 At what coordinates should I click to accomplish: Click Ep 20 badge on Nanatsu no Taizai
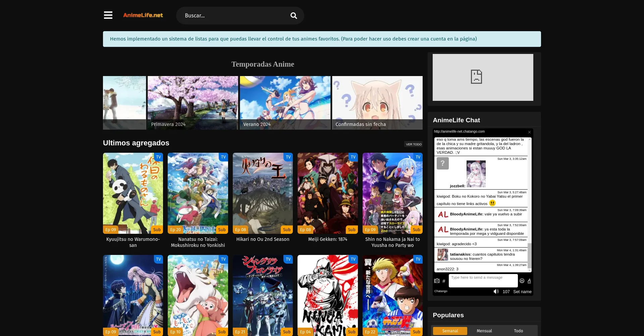tap(175, 229)
